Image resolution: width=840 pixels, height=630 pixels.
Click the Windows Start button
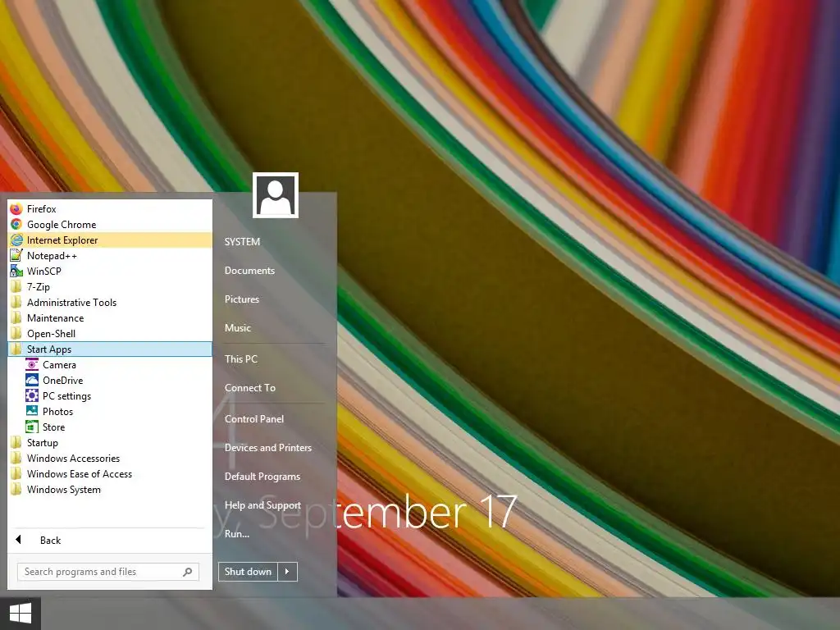click(x=21, y=614)
